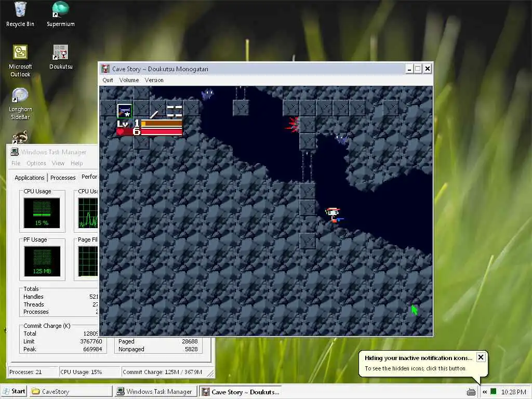Switch to the Performance tab in Task Manager
Viewport: 532px width, 399px height.
tap(89, 177)
